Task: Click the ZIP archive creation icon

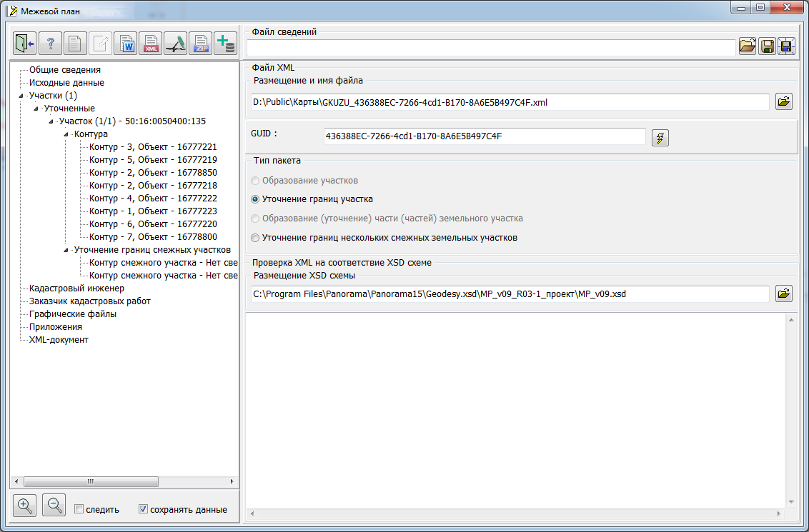Action: tap(201, 44)
